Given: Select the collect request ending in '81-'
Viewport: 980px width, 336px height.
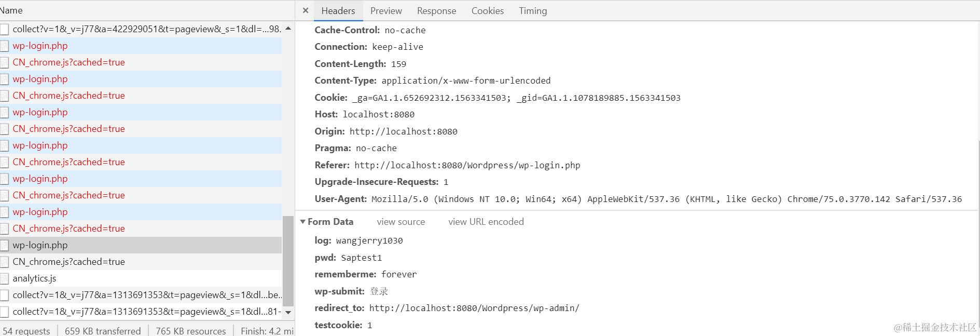Looking at the screenshot, I should click(141, 312).
